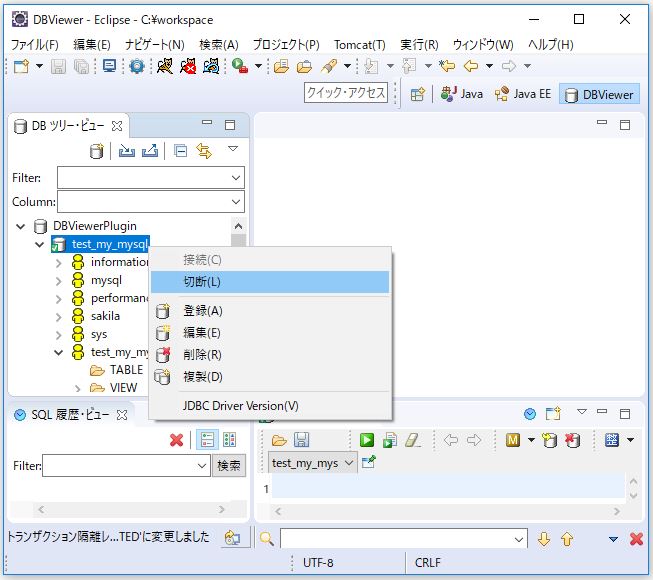Click the Collapse All icon in DB tree view
The height and width of the screenshot is (580, 653).
[x=180, y=151]
